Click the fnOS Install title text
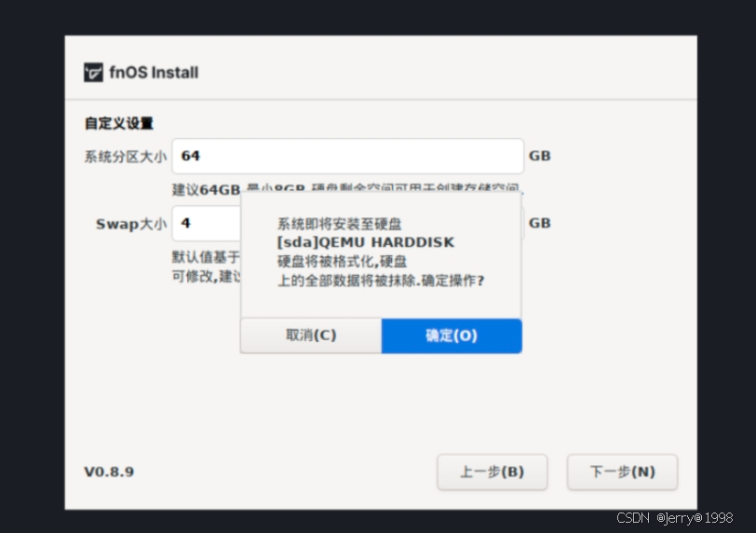The height and width of the screenshot is (533, 756). tap(154, 73)
